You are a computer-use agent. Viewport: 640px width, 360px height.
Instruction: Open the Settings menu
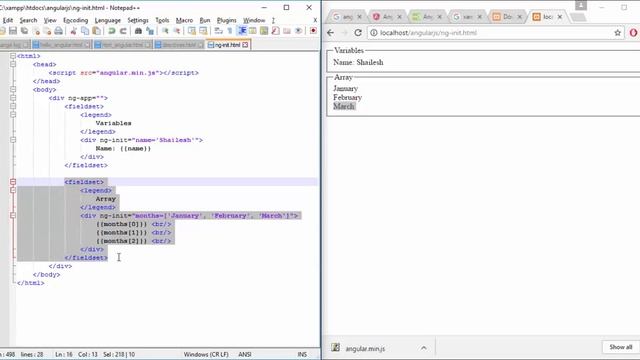[x=138, y=20]
